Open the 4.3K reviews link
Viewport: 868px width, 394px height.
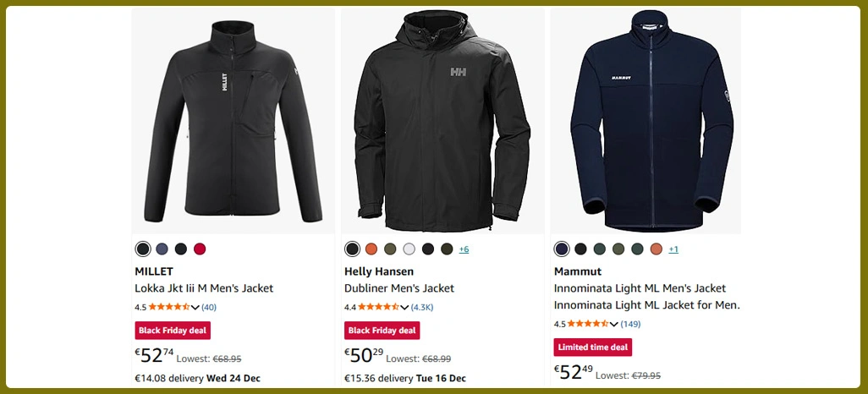tap(422, 307)
